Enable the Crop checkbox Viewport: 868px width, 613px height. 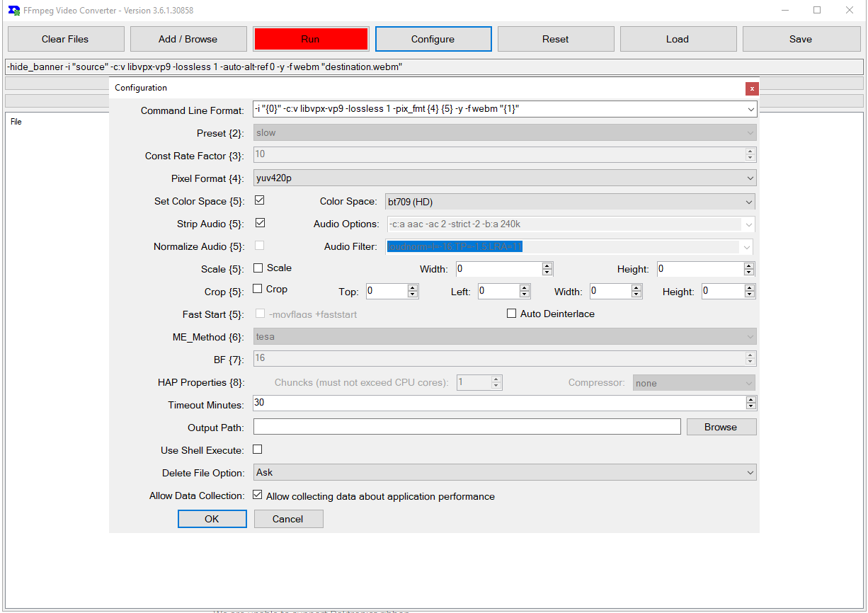click(x=258, y=288)
